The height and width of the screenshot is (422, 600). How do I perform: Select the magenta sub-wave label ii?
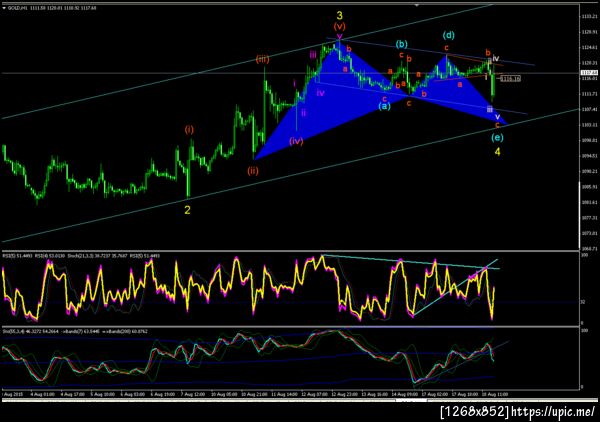pos(303,112)
